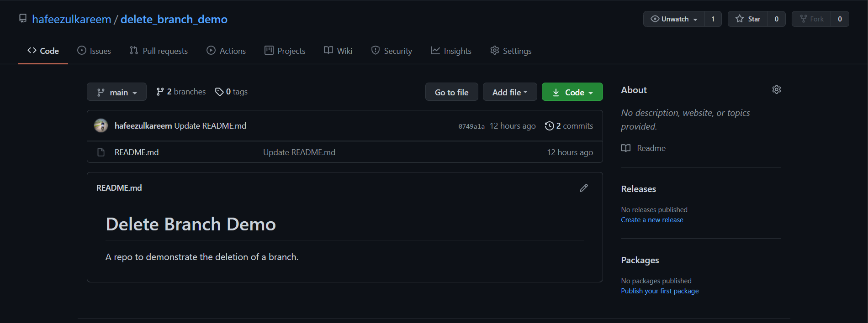
Task: Click the Delete Branch Demo heading
Action: [191, 224]
